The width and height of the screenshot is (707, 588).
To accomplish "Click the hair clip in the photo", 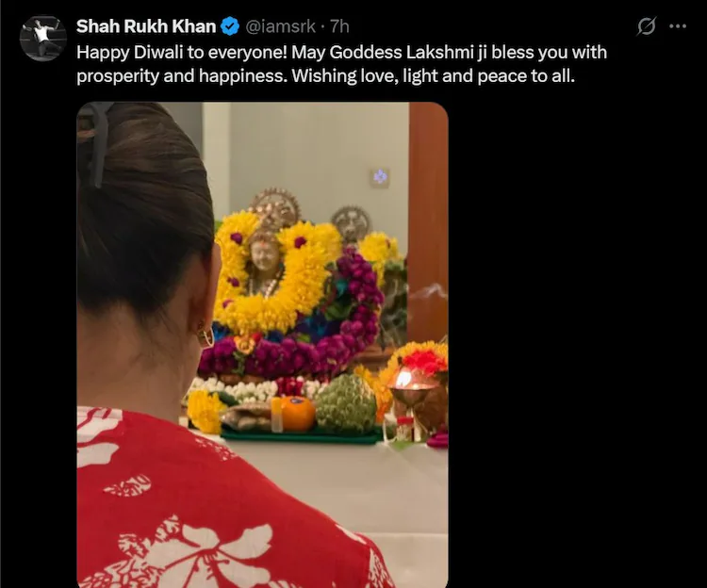I will (x=96, y=142).
